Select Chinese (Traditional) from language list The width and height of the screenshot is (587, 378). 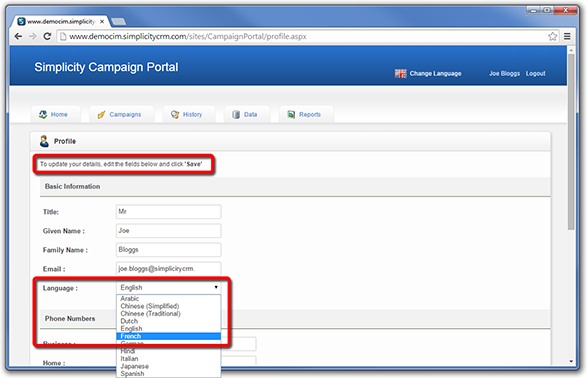pyautogui.click(x=168, y=313)
